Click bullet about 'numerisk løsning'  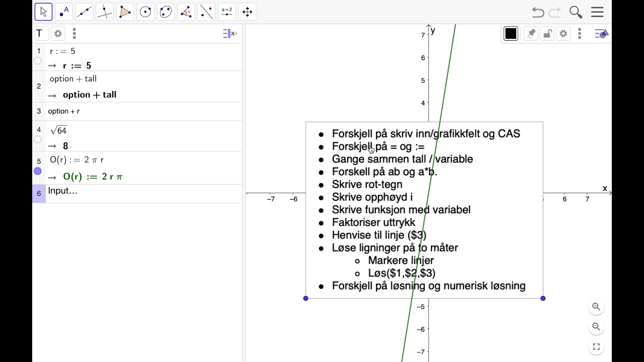[x=429, y=286]
